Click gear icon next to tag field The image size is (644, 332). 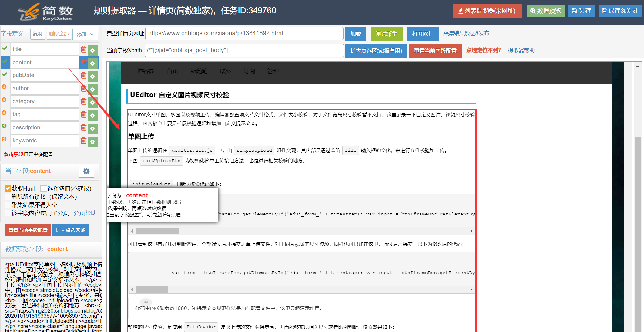93,116
